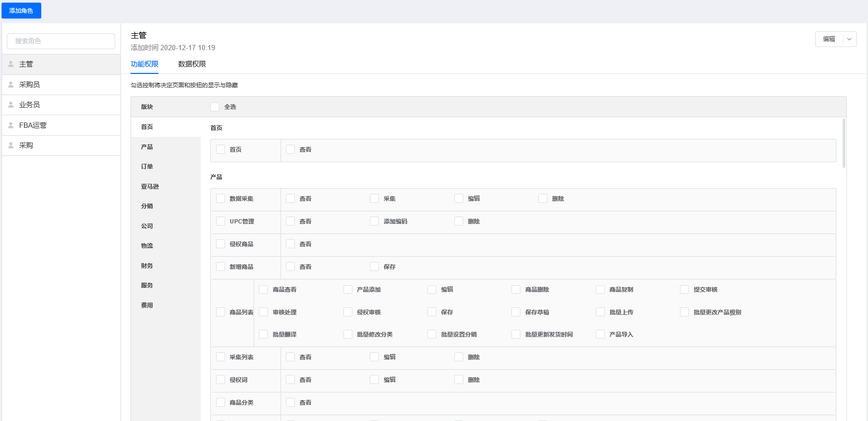Click the user icon beside 业务员 role
This screenshot has height=421, width=868.
click(x=11, y=105)
